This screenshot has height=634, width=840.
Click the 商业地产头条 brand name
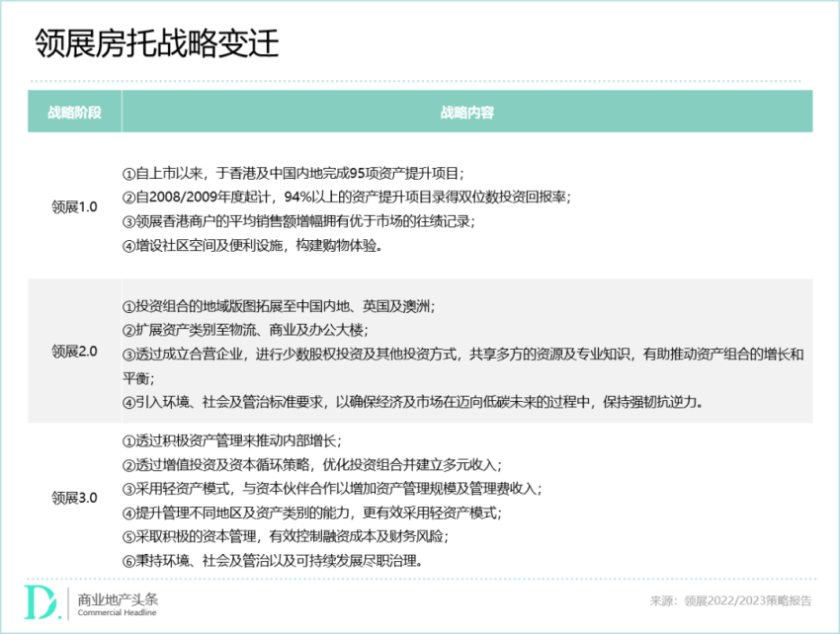click(x=118, y=599)
